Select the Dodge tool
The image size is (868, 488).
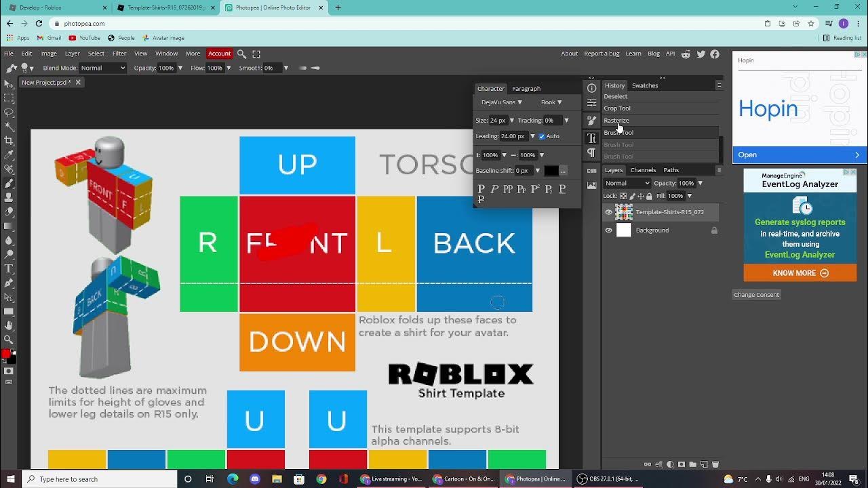[9, 255]
